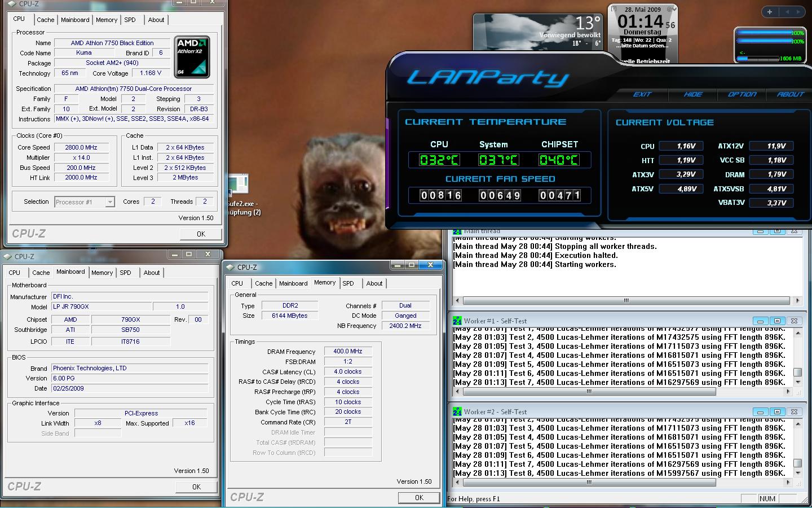The height and width of the screenshot is (508, 812).
Task: Click OK in the CPU-Z Memory window
Action: (x=419, y=497)
